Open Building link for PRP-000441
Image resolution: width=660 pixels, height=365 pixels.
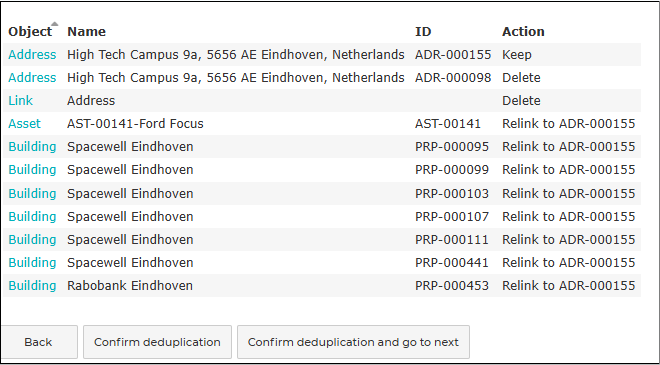[x=32, y=263]
